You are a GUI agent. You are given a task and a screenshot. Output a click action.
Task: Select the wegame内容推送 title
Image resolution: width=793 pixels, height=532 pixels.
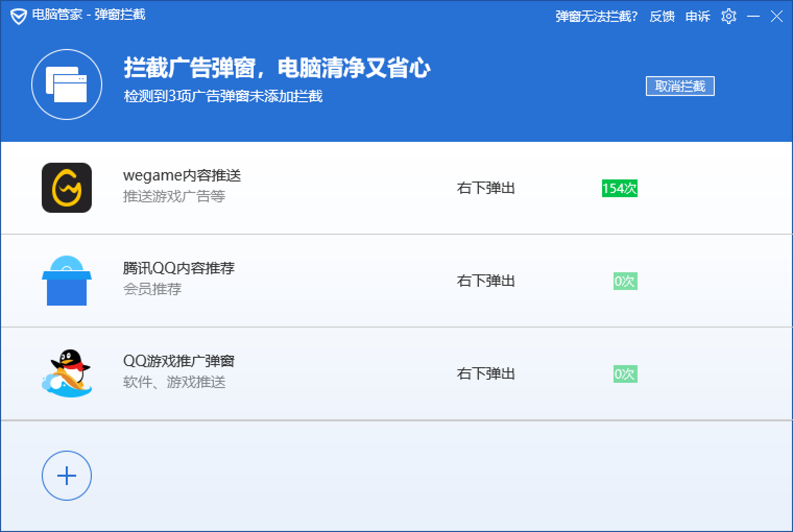click(182, 175)
